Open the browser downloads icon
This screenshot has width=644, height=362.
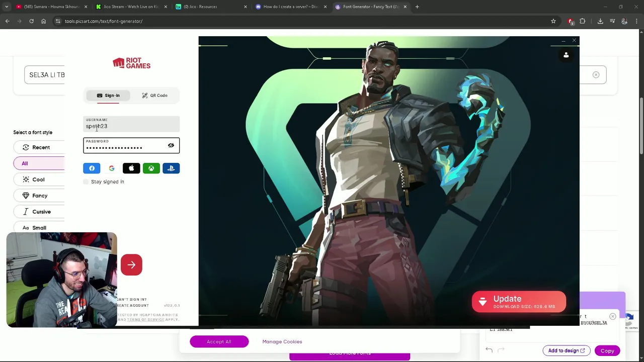600,21
